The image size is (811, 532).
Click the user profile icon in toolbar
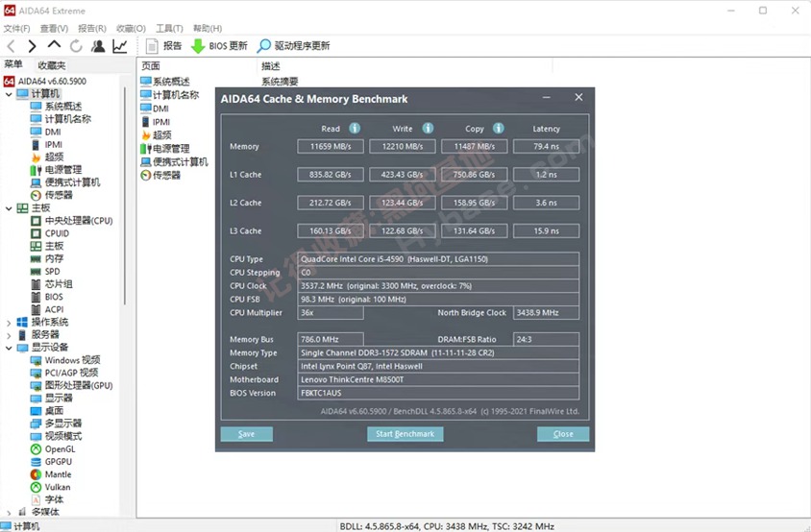click(x=98, y=46)
